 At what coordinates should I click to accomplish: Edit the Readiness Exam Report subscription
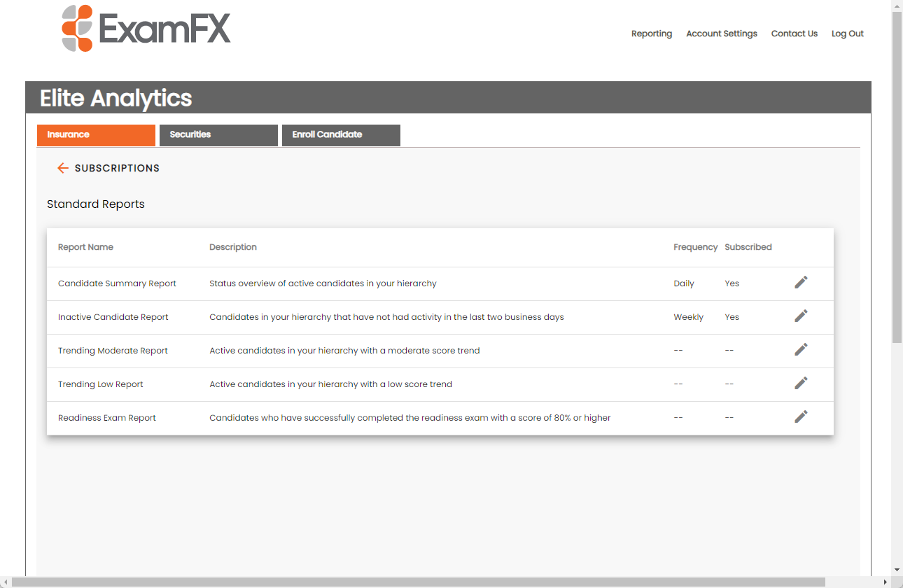[x=801, y=416]
